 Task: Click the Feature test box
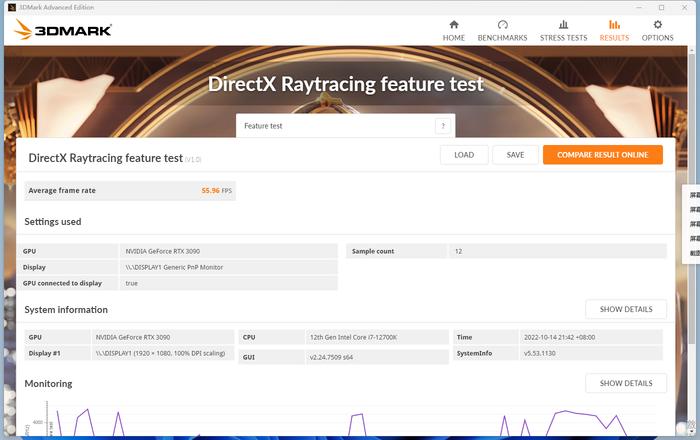(335, 126)
